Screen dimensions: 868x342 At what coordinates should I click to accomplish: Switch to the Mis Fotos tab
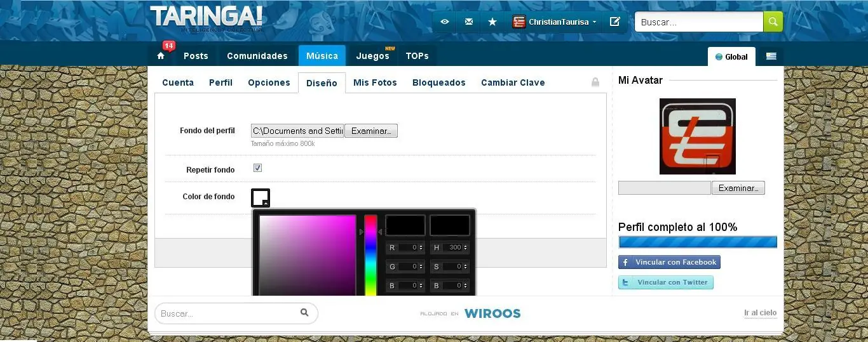(x=375, y=82)
